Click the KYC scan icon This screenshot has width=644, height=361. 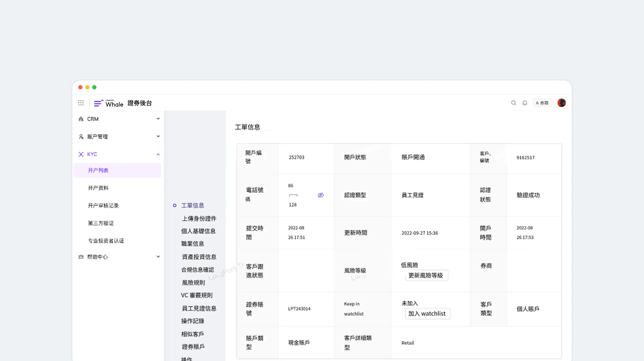click(x=81, y=154)
